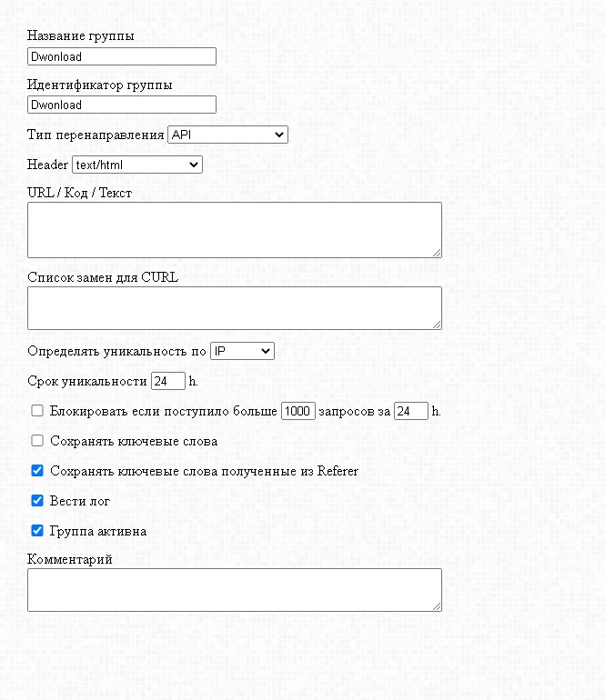Uncheck the Группа активна checkbox
605x700 pixels.
[x=37, y=530]
